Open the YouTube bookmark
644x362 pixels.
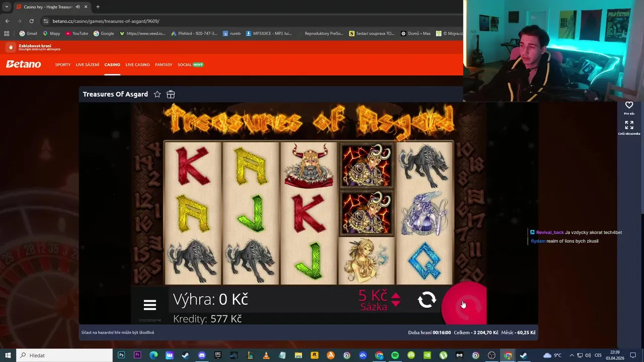coord(76,34)
